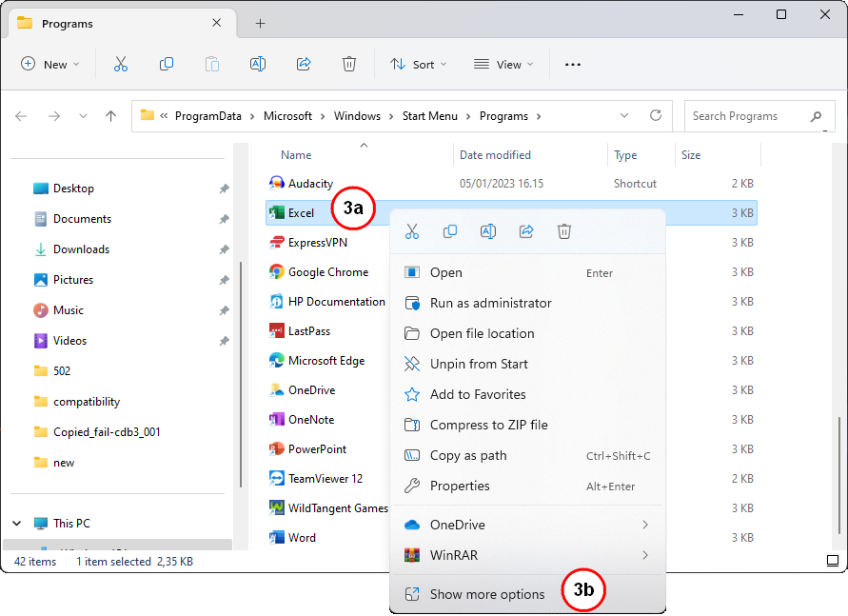Click chevron after Programs in address bar
Viewport: 848px width, 616px height.
pyautogui.click(x=539, y=116)
